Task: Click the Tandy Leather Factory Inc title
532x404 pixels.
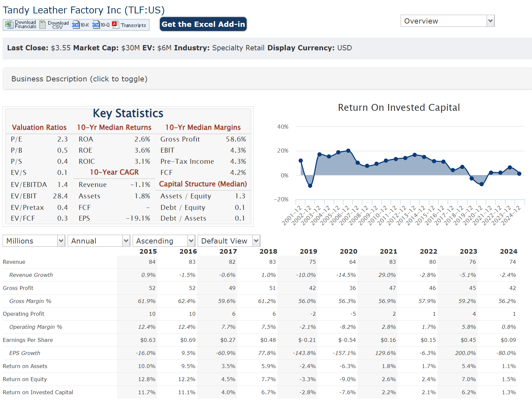Action: point(84,10)
